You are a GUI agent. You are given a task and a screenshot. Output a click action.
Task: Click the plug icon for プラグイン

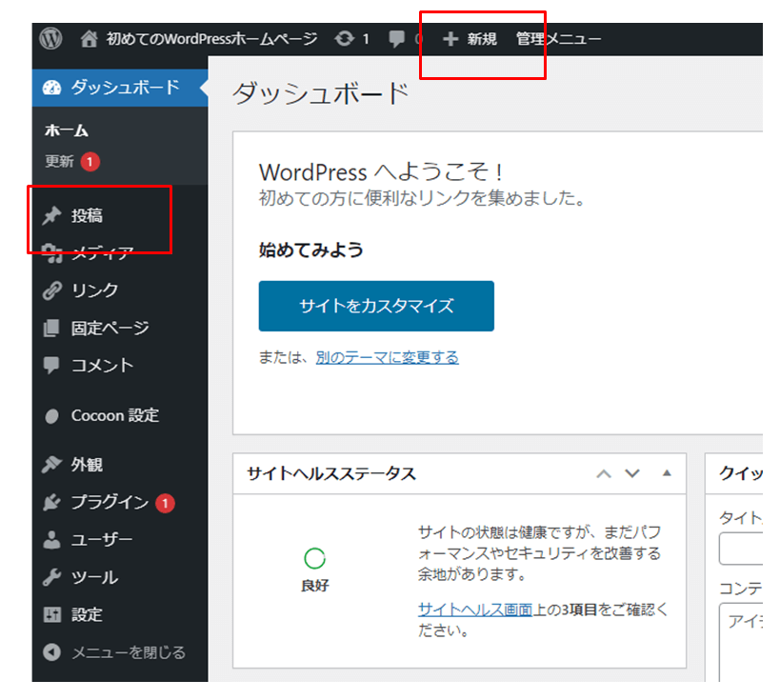(x=51, y=503)
